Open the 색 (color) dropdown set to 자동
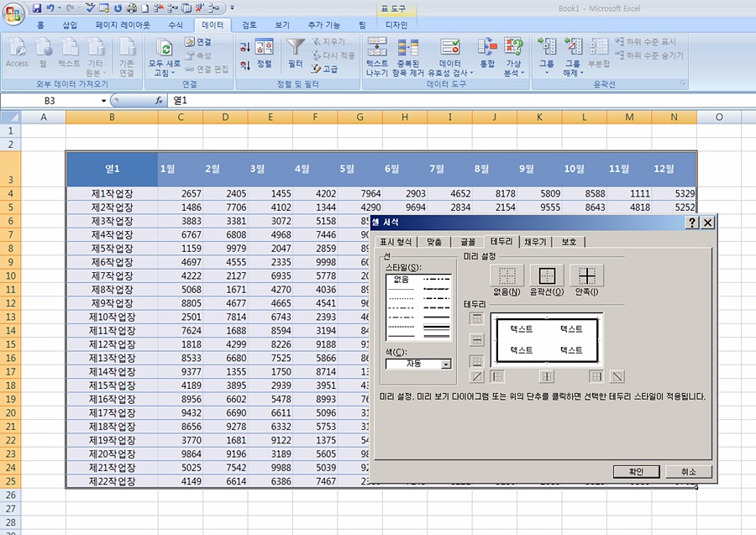The height and width of the screenshot is (535, 756). (445, 364)
